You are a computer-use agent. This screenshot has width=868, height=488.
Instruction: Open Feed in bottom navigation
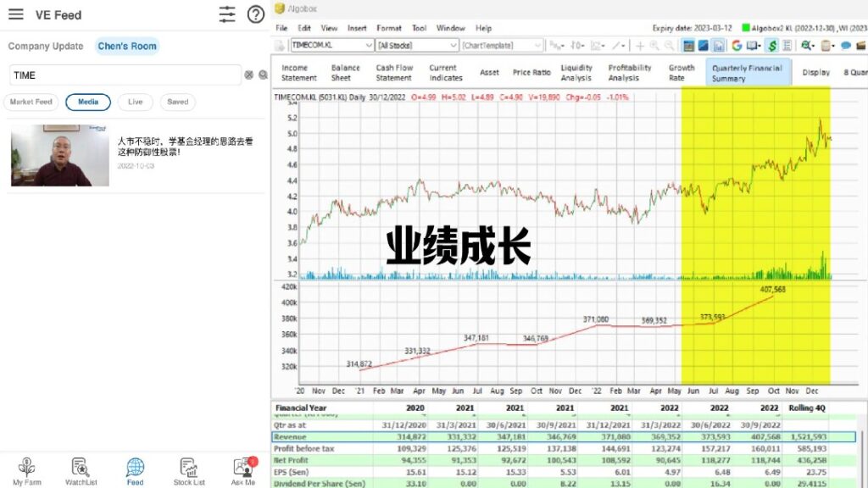[135, 471]
